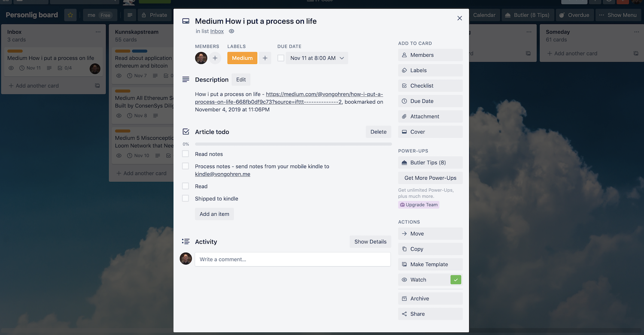Viewport: 644px width, 335px height.
Task: Click the me Free team button
Action: coord(100,15)
